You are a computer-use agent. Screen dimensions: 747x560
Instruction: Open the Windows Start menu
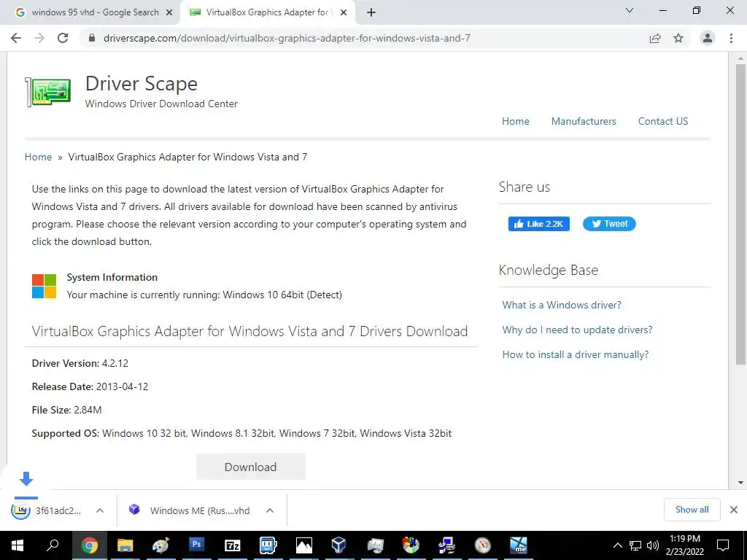tap(18, 545)
